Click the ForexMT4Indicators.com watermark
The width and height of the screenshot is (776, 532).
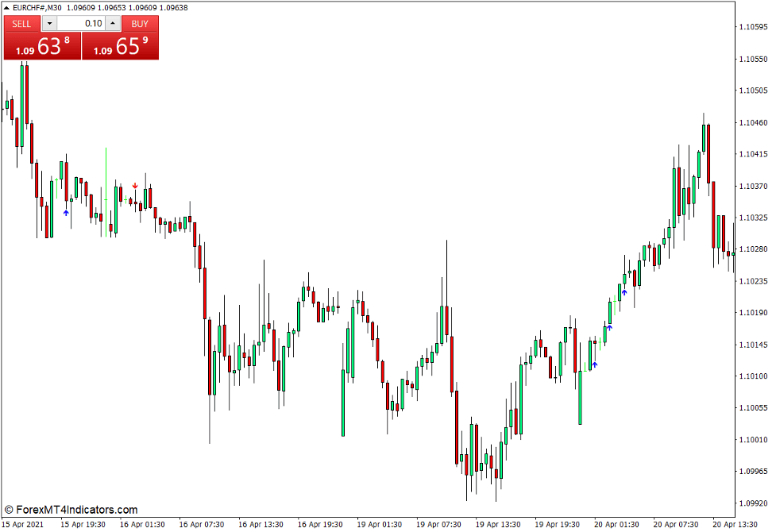tap(71, 510)
